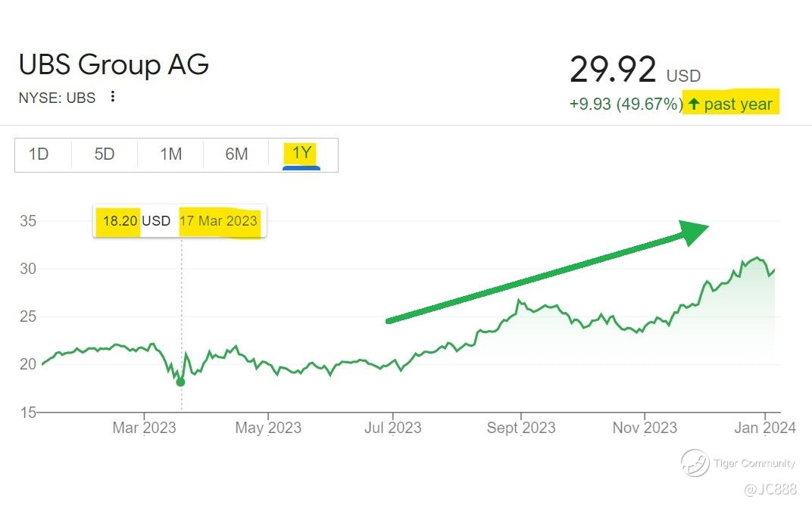Viewport: 812px width, 508px height.
Task: Click the NYSE: UBS ticker label
Action: coord(57,97)
